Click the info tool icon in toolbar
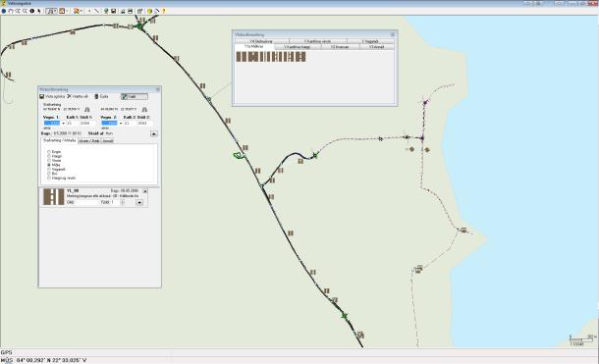This screenshot has width=599, height=364. [x=32, y=11]
